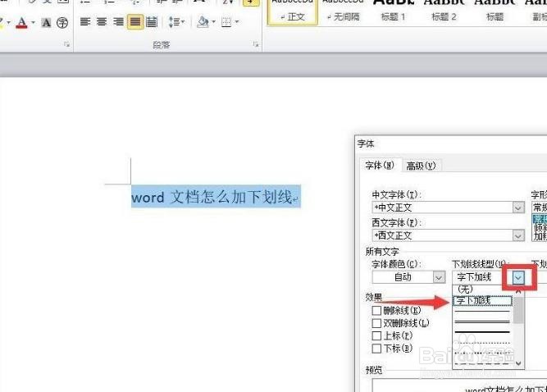Align text left in paragraph group
This screenshot has width=547, height=392.
[x=85, y=22]
